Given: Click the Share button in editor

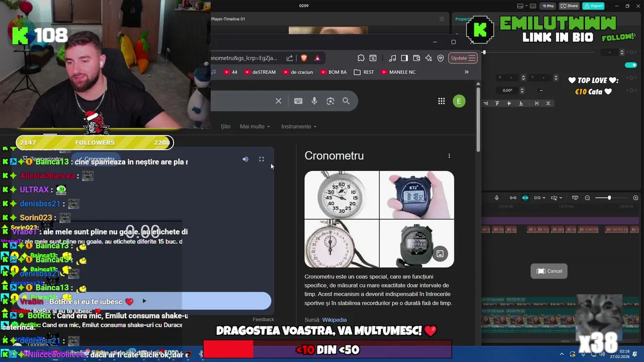Looking at the screenshot, I should 569,6.
